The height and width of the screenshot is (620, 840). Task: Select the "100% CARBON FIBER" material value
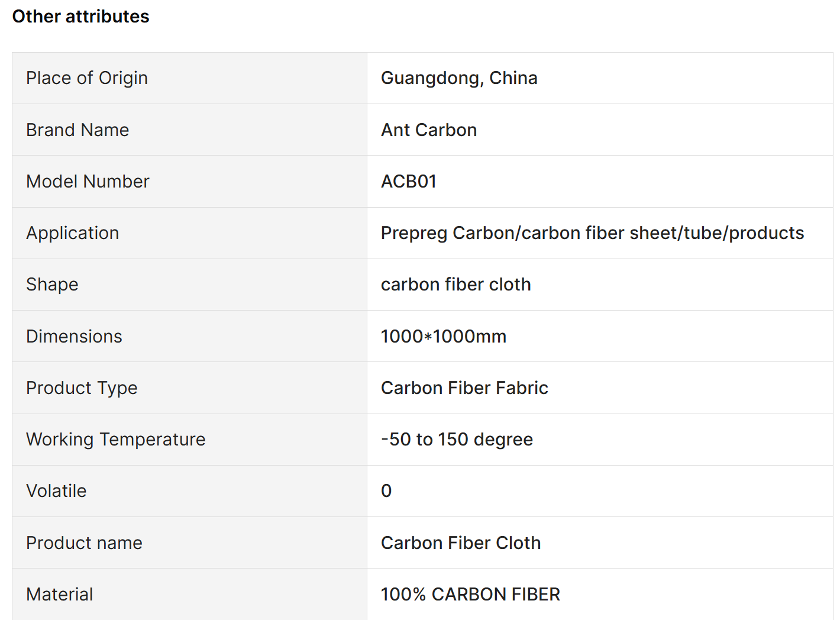click(470, 595)
